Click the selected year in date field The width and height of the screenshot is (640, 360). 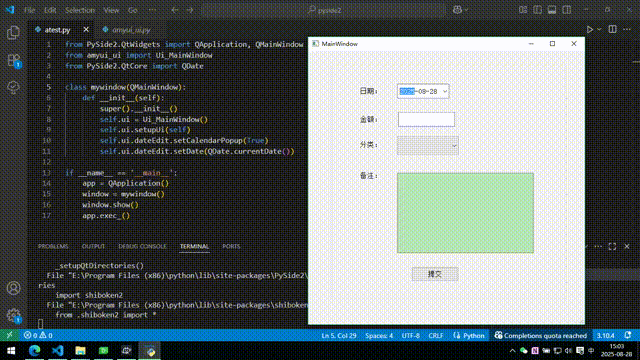(407, 91)
